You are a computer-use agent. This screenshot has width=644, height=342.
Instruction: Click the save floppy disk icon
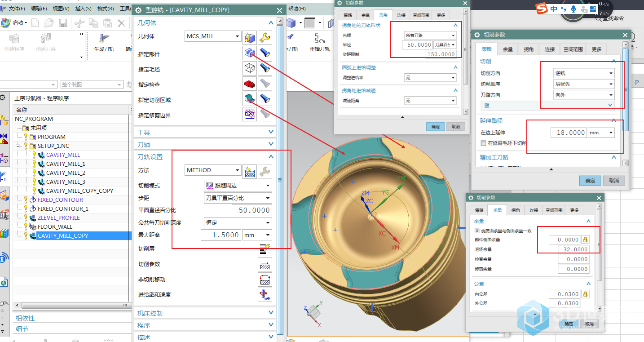coord(63,23)
